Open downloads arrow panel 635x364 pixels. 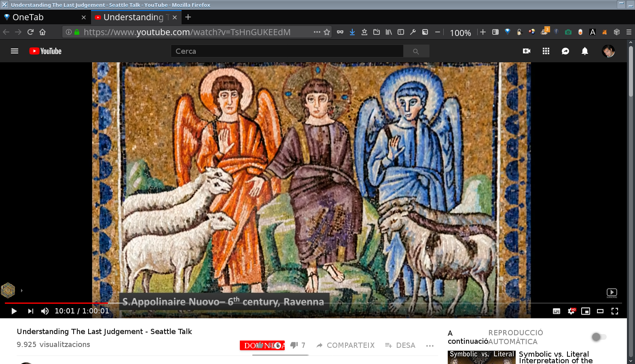352,32
